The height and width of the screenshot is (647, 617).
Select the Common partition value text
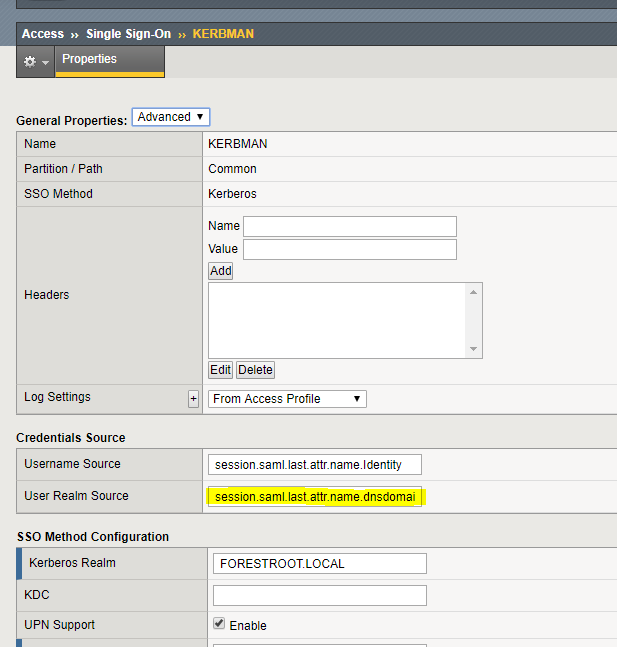(x=232, y=169)
